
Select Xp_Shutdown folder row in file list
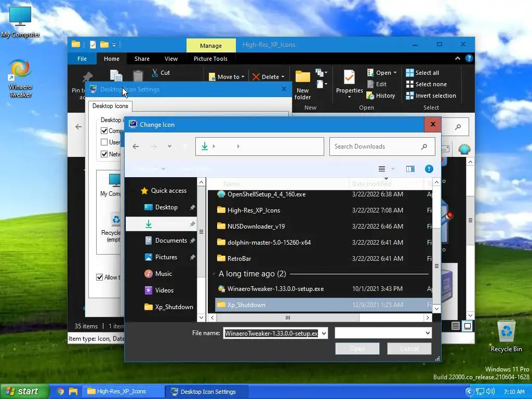click(x=324, y=304)
